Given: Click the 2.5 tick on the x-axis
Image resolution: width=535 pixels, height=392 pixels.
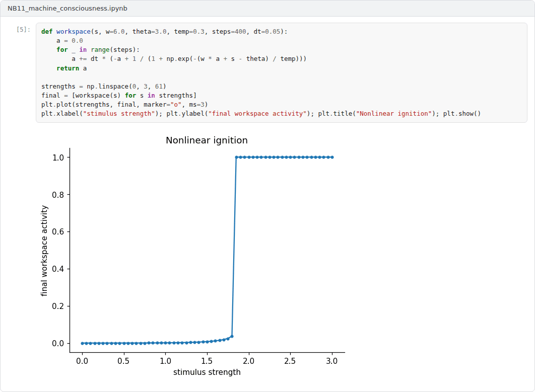Looking at the screenshot, I should (x=290, y=361).
